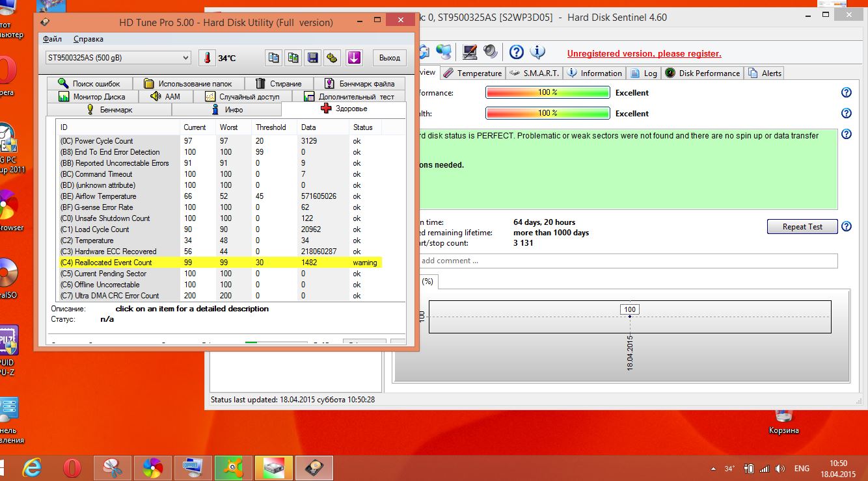Click the speaker icon in Hard Disk Sentinel toolbar

tap(490, 52)
